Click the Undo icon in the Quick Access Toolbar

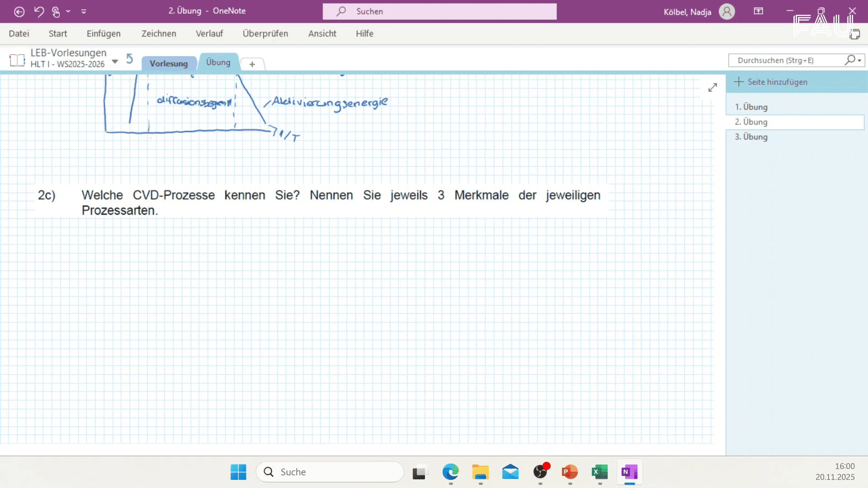coord(39,11)
